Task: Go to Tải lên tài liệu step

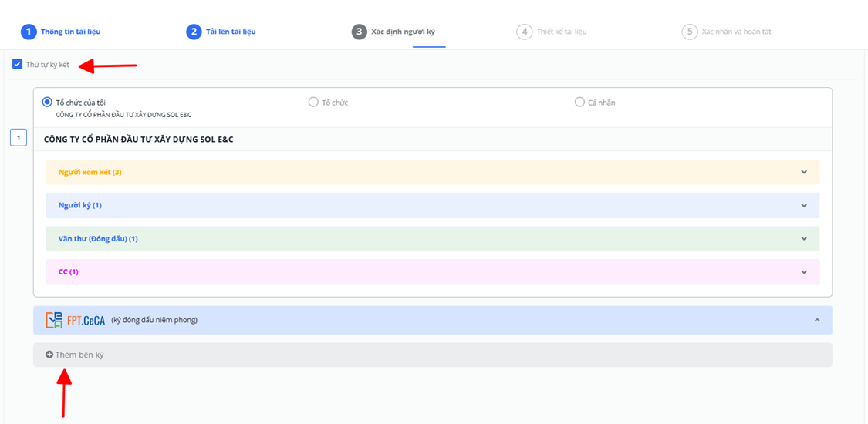Action: 231,32
